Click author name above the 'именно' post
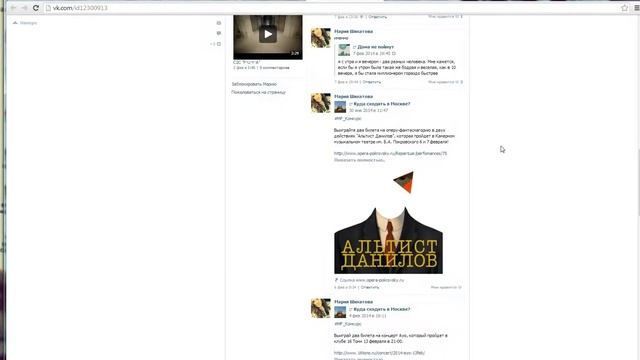 (x=353, y=31)
